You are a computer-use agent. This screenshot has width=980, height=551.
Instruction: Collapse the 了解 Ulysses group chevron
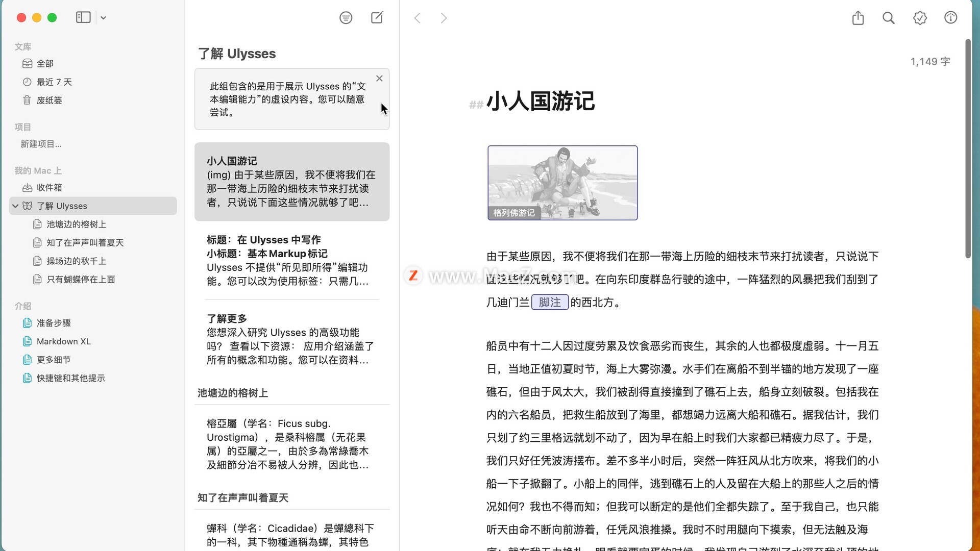[x=15, y=206]
